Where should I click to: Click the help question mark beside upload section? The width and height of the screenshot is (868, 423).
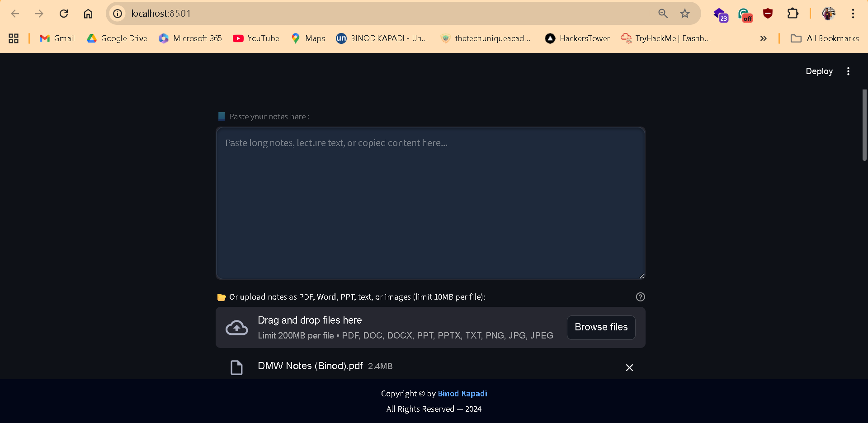(x=641, y=297)
